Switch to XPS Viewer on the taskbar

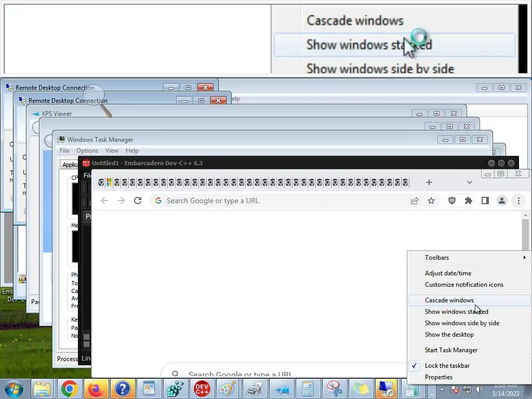281,389
